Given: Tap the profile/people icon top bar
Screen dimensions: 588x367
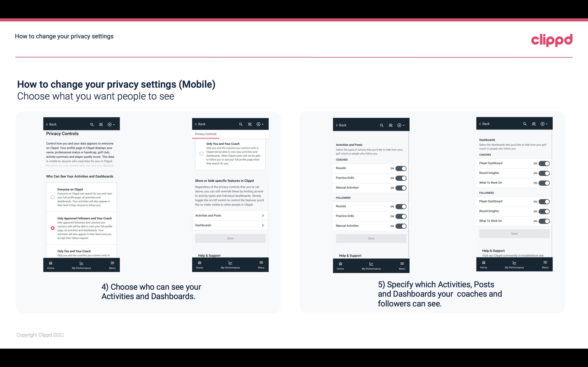Looking at the screenshot, I should click(x=101, y=124).
